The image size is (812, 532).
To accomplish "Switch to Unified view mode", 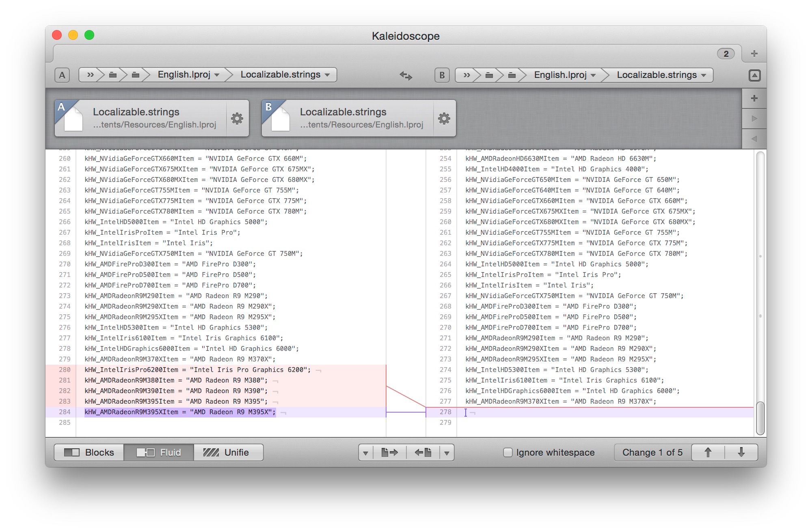I will pyautogui.click(x=228, y=452).
